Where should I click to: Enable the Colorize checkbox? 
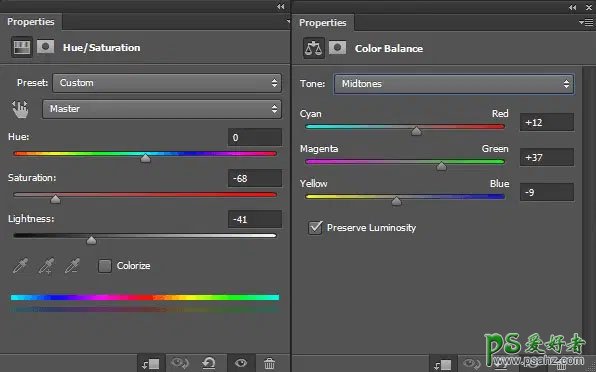[105, 266]
